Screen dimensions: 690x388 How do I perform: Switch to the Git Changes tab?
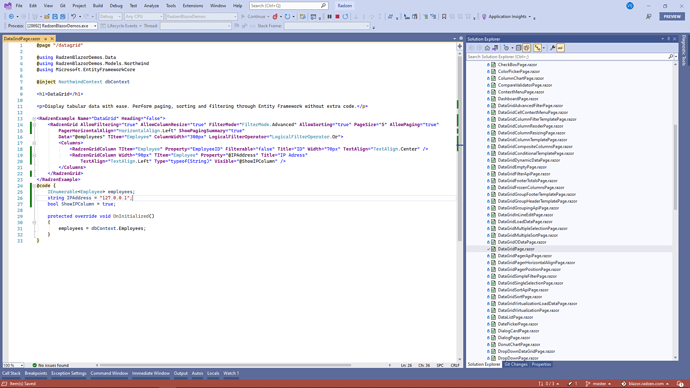click(x=516, y=365)
